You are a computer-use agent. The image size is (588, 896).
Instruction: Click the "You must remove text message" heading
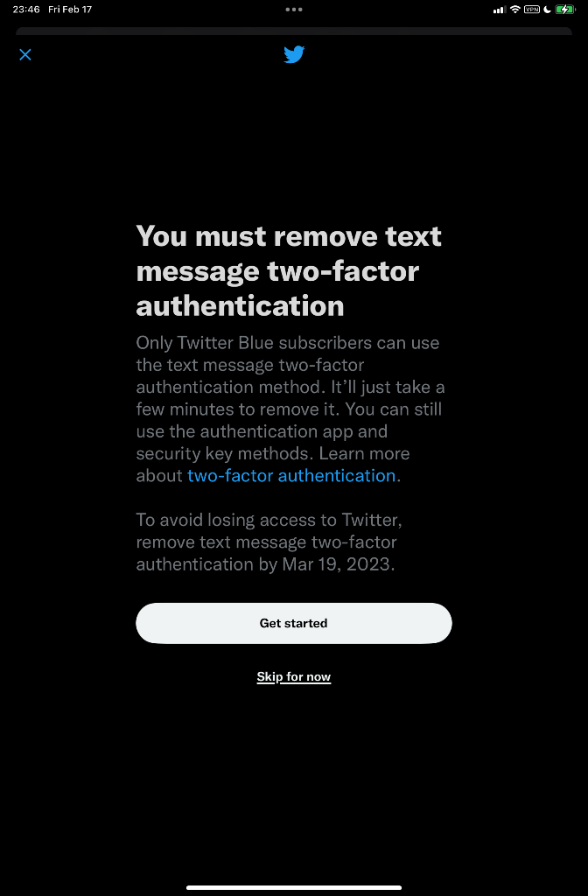(289, 271)
